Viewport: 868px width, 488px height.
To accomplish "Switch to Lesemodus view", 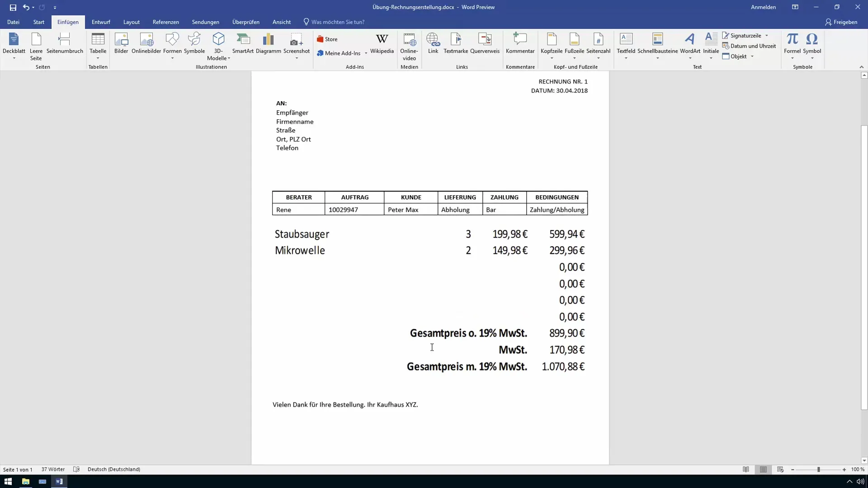I will pos(746,469).
